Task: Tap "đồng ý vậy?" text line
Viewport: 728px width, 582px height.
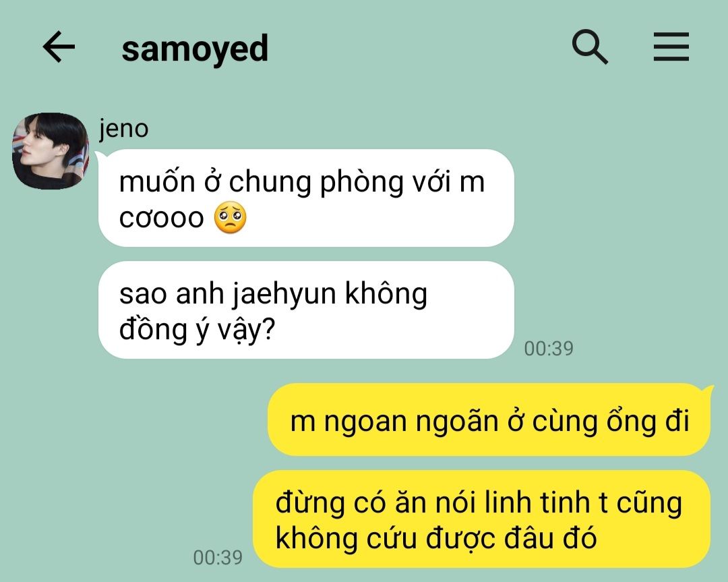Action: tap(198, 330)
